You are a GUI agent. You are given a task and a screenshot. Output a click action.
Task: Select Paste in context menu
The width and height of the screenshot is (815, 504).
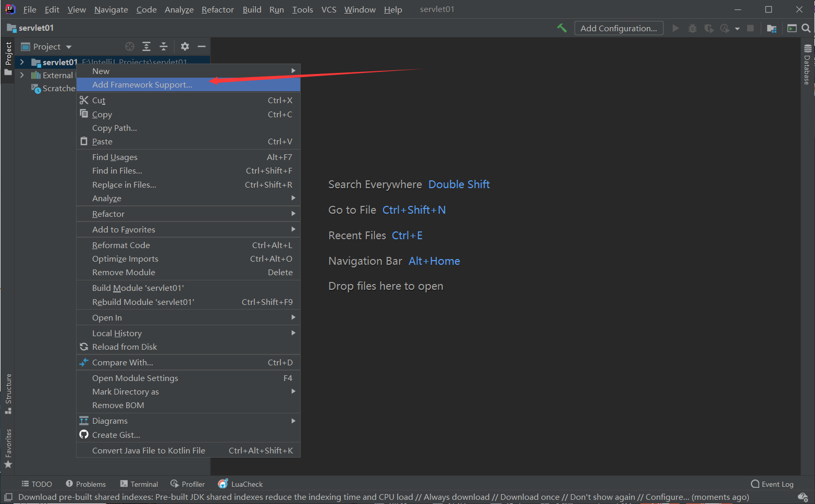pos(188,141)
